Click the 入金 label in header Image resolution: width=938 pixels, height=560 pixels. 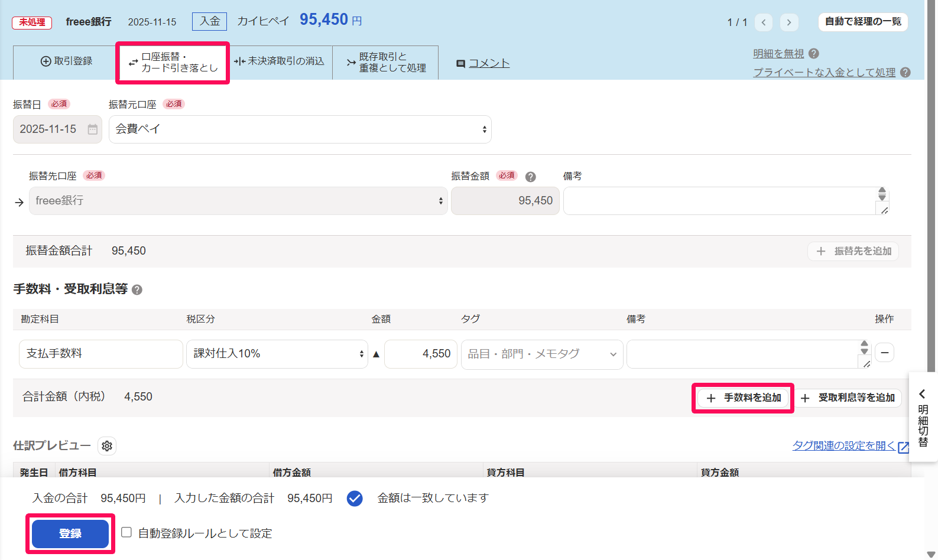tap(210, 21)
